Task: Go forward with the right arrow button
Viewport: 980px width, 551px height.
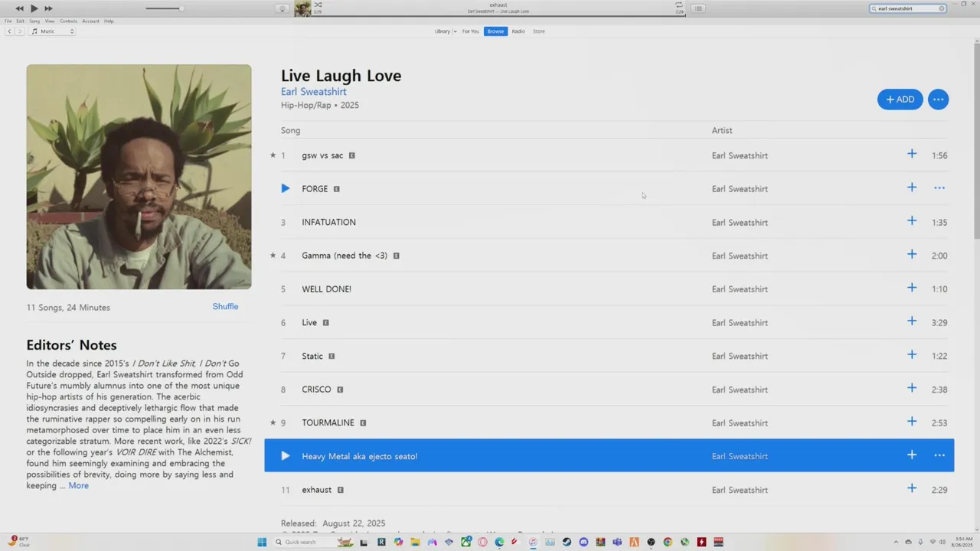Action: [20, 31]
